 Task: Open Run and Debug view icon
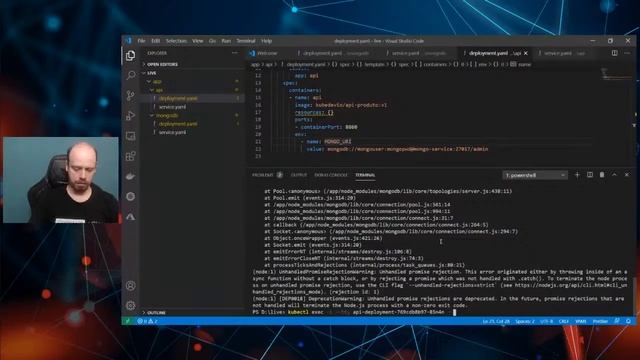(x=131, y=116)
